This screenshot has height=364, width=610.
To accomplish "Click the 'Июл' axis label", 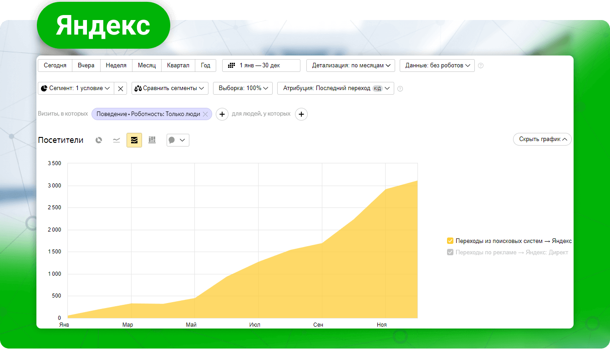I will [255, 325].
